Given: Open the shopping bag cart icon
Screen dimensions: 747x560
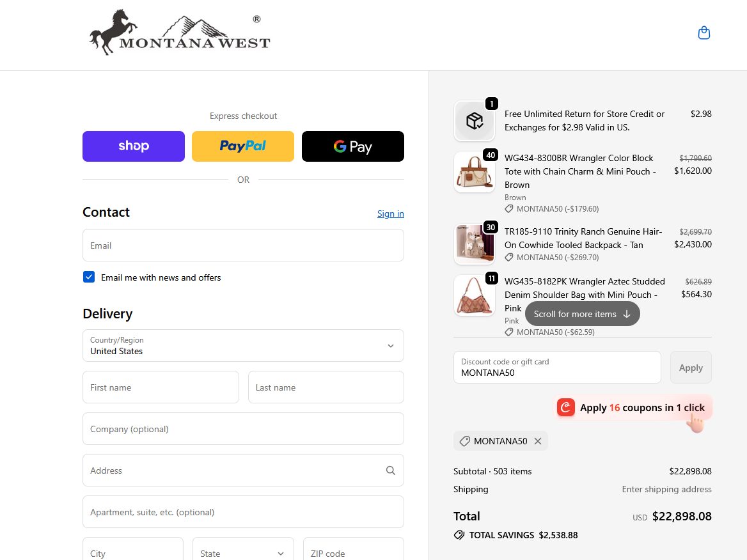Looking at the screenshot, I should click(x=704, y=33).
